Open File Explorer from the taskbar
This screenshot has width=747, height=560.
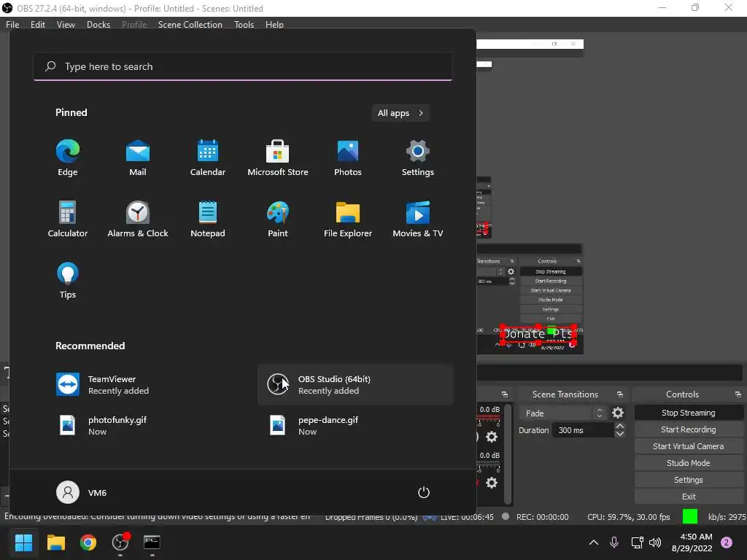(55, 542)
